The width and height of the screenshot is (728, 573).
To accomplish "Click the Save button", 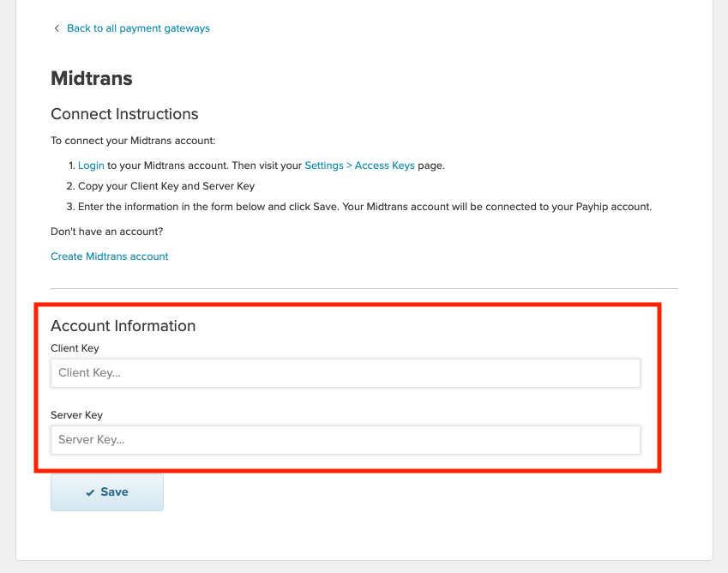I will point(107,492).
